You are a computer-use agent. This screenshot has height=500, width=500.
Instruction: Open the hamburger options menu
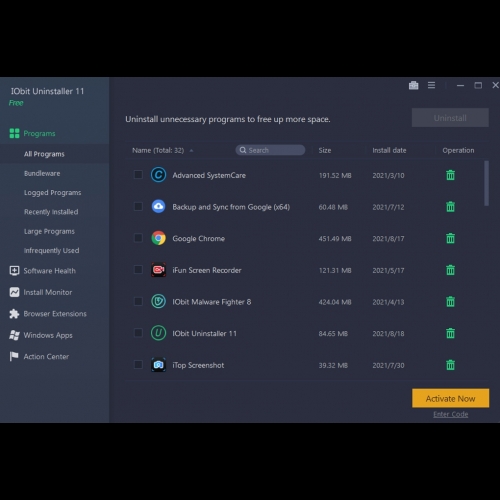[x=431, y=85]
